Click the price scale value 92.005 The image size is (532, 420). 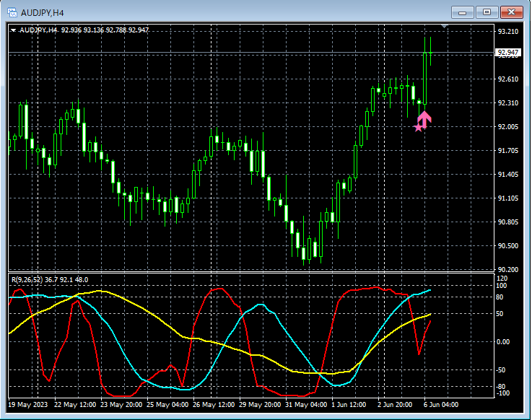pos(508,126)
